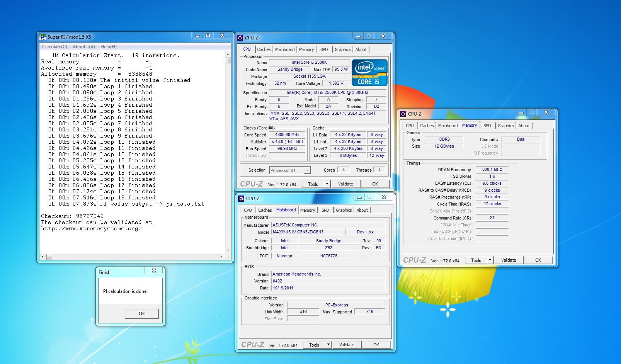This screenshot has height=364, width=621.
Task: Switch to About tab in top CPU-Z window
Action: [361, 49]
